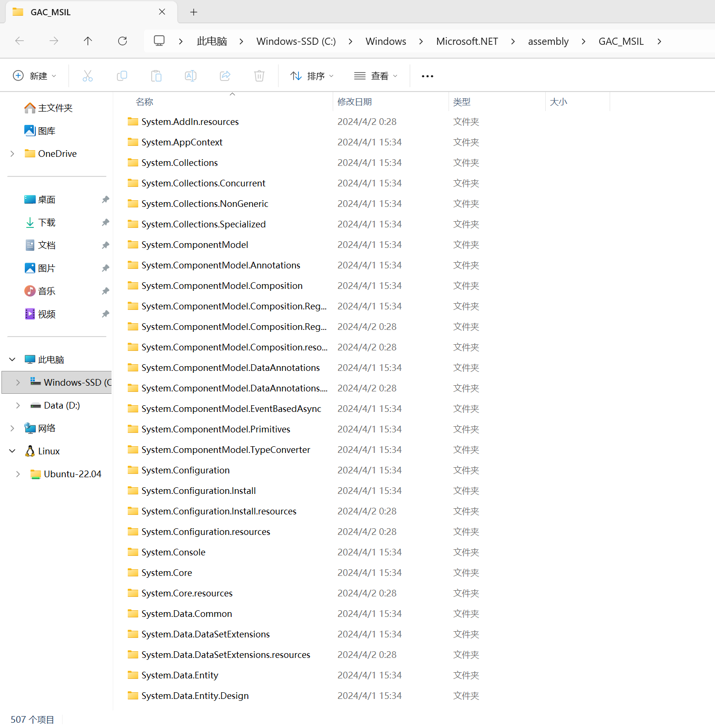The image size is (715, 728).
Task: Select the System.Core folder
Action: [167, 573]
